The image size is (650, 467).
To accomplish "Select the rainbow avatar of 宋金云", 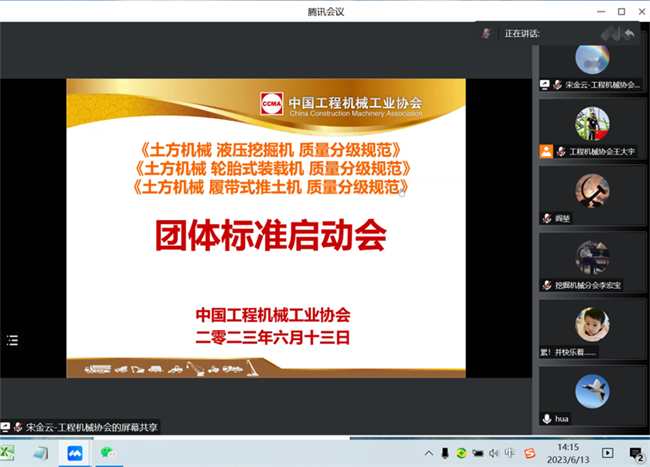I will click(592, 58).
